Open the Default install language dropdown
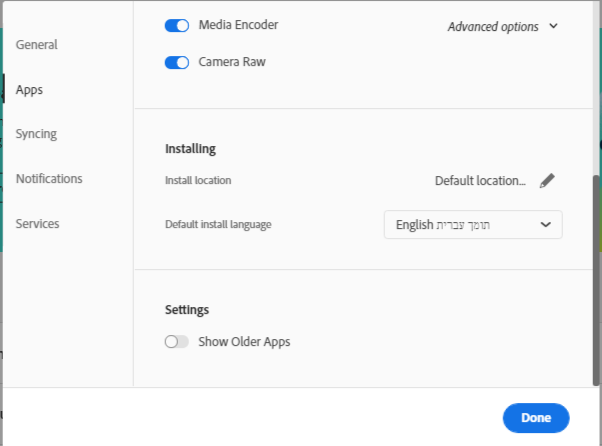Viewport: 602px width, 446px height. [472, 225]
